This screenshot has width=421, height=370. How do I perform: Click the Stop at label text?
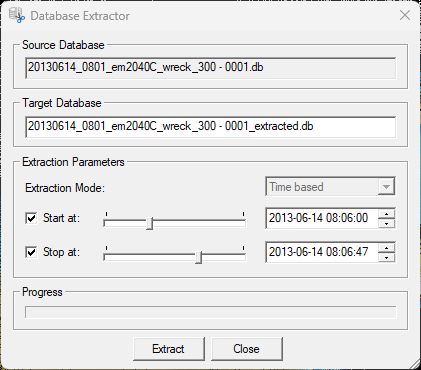pos(61,252)
